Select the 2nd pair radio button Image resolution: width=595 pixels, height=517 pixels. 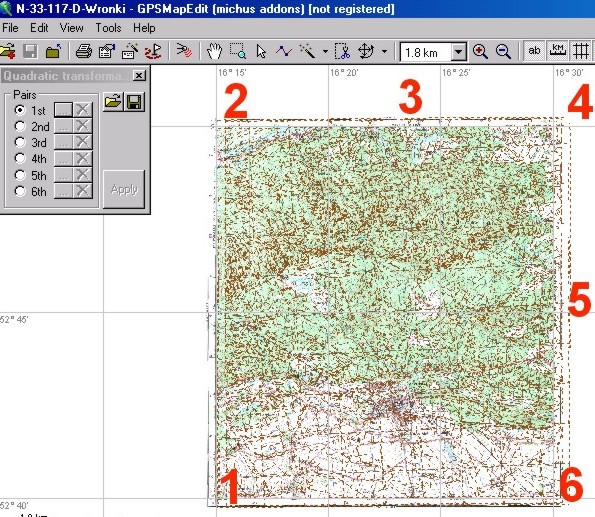point(20,126)
